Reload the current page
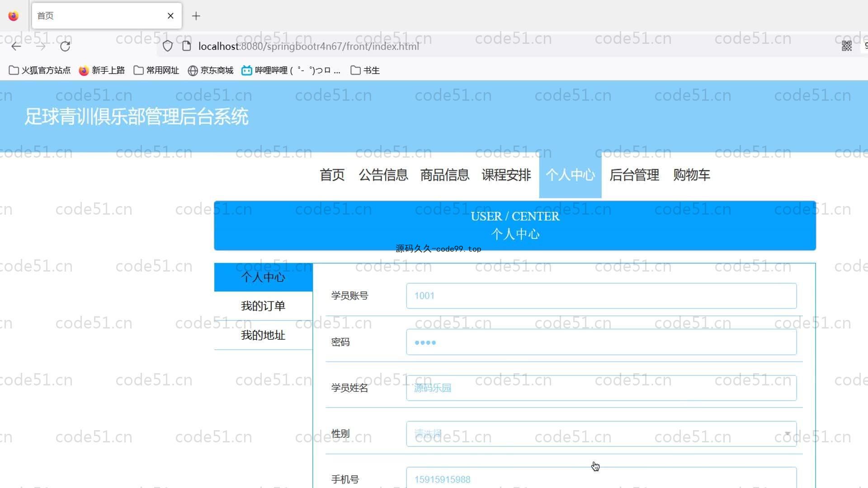Screen dimensions: 868x488 pyautogui.click(x=65, y=46)
